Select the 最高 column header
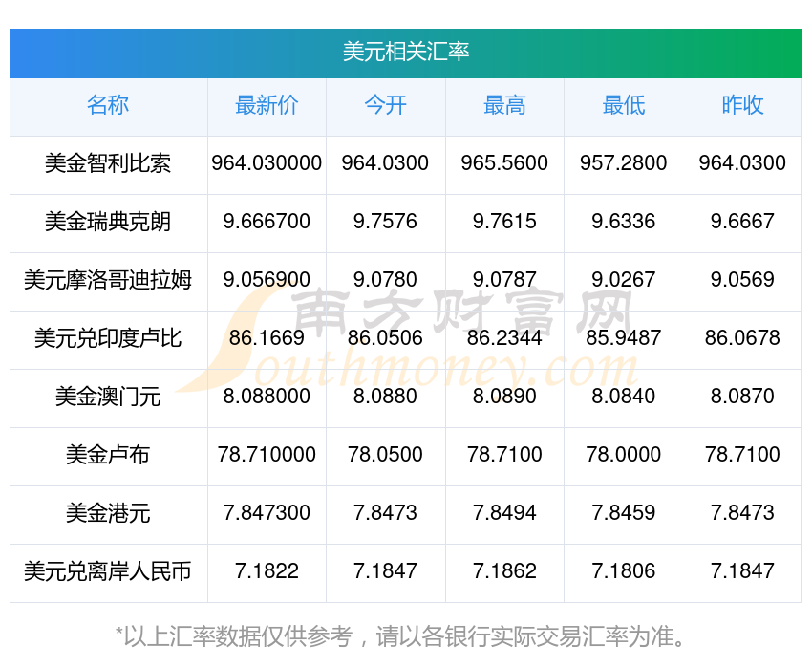Viewport: 812px width, 667px height. (x=504, y=105)
